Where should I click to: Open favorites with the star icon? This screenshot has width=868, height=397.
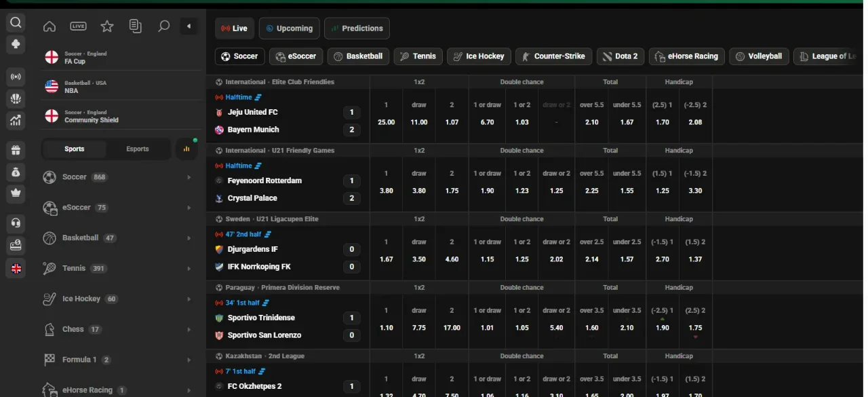tap(107, 26)
